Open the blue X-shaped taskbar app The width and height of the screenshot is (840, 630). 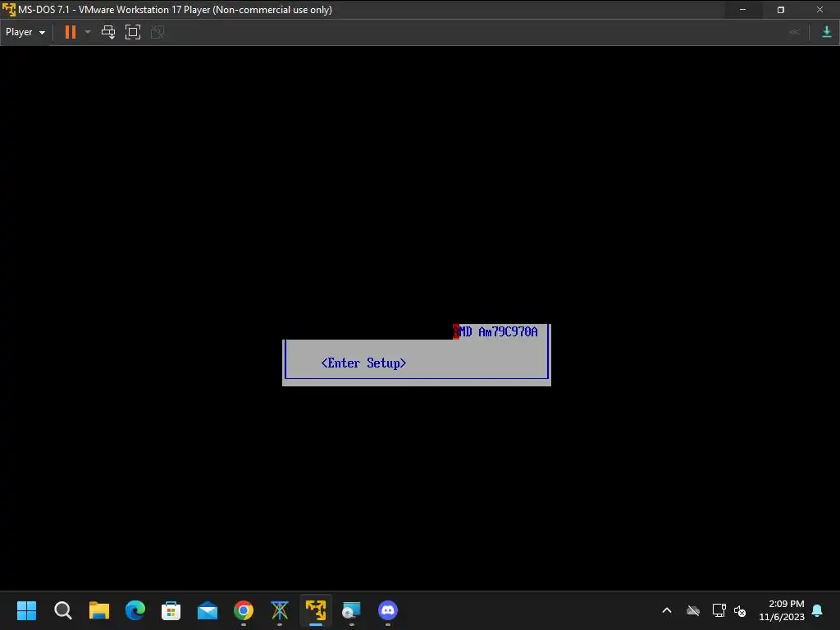point(280,610)
